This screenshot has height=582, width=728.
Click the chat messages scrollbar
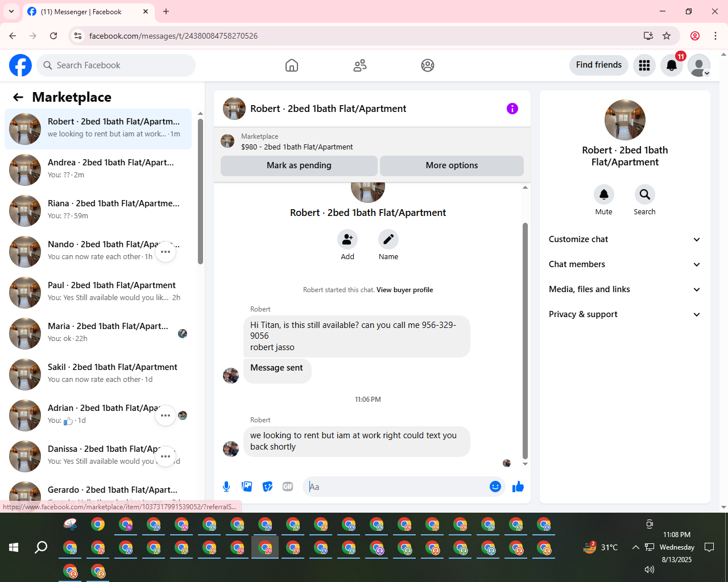525,341
